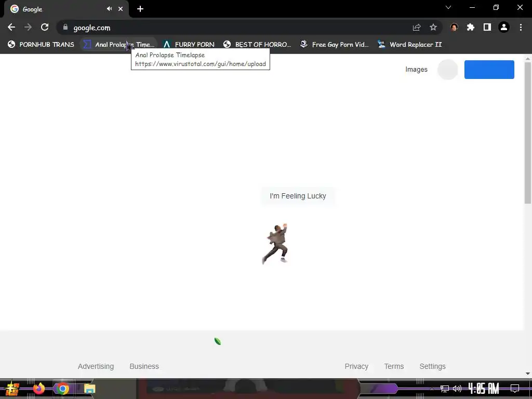This screenshot has width=532, height=399.
Task: Bookmark this tab with the star icon
Action: coord(433,27)
